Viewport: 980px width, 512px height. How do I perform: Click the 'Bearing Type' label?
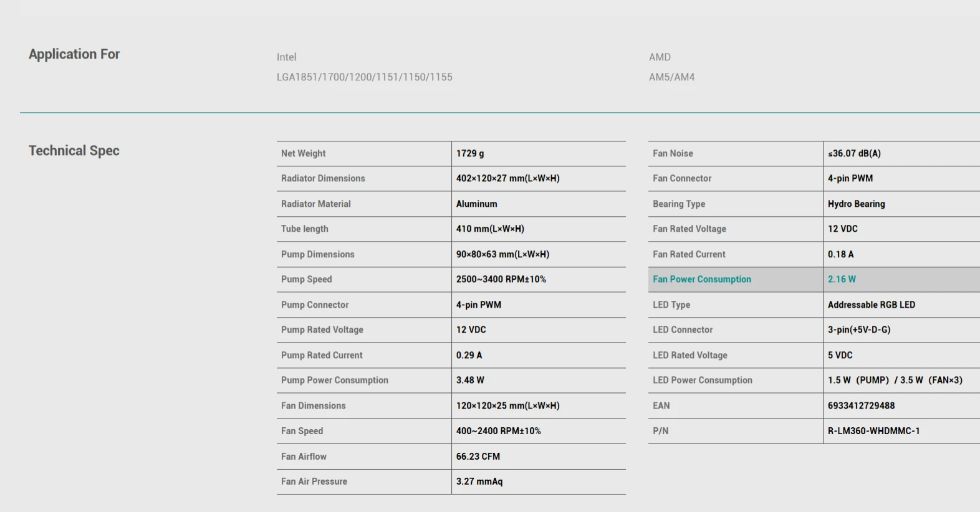679,204
